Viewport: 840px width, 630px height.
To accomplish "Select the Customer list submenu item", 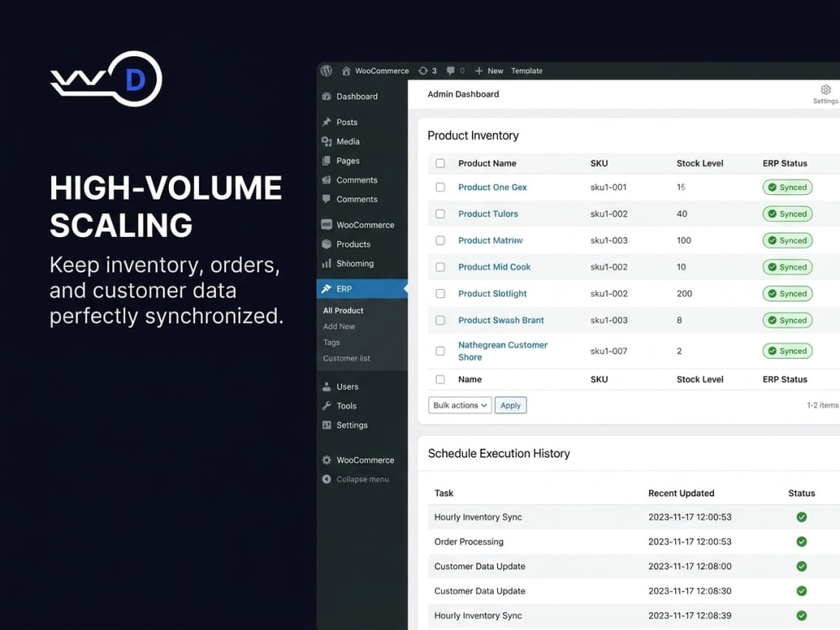I will 346,359.
